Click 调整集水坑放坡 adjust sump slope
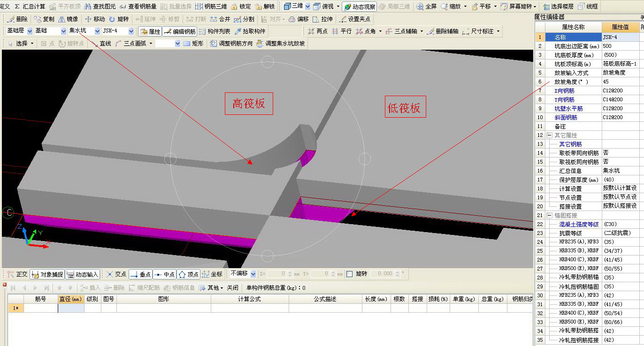Viewport: 644px width, 346px height. tap(280, 44)
